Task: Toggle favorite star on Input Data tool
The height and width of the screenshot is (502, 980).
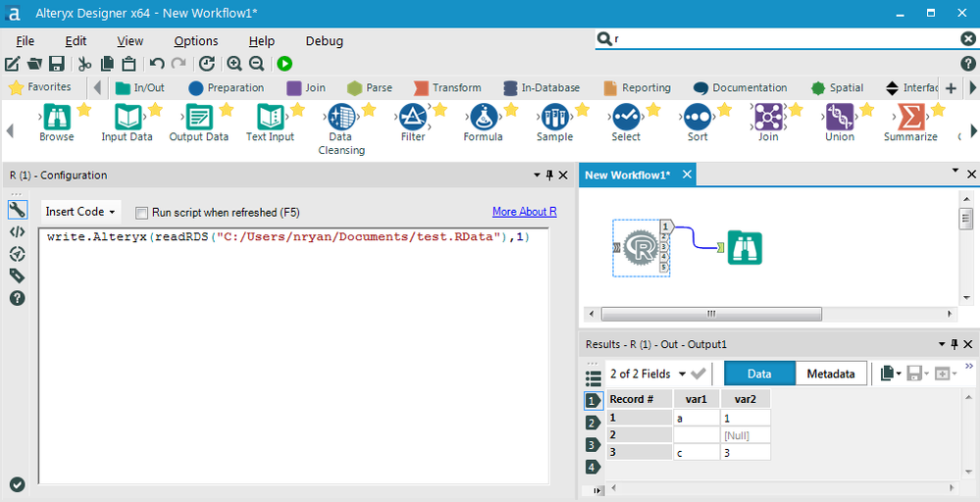Action: coord(155,111)
